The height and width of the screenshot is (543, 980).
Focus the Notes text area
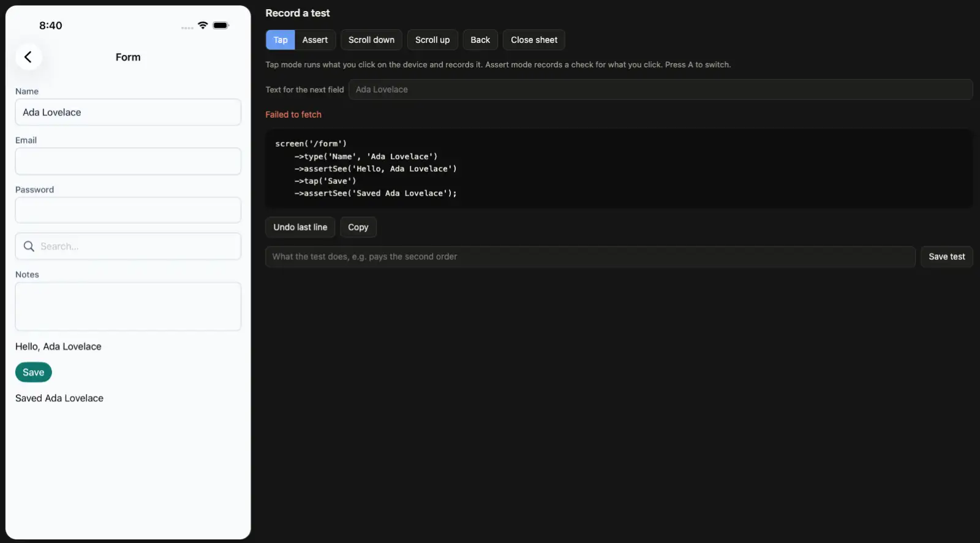[128, 306]
